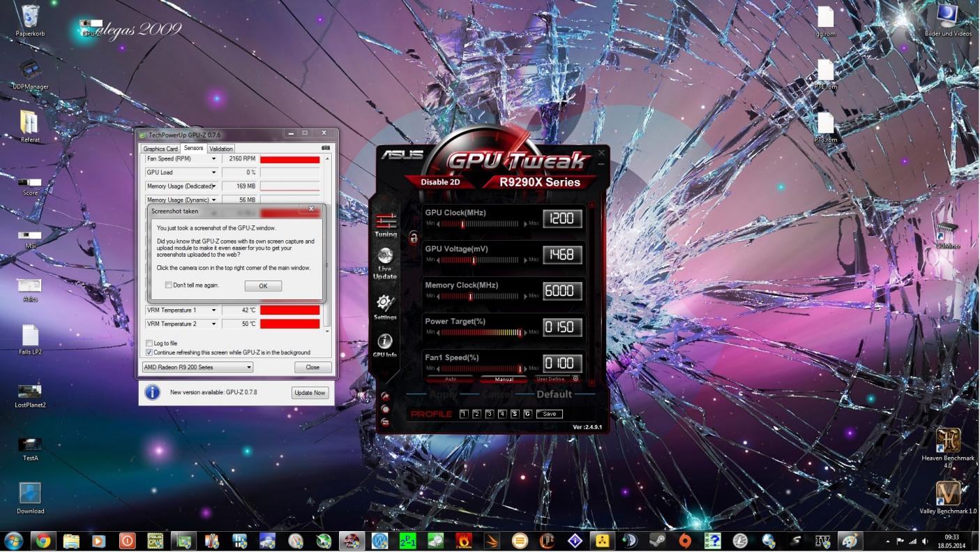The height and width of the screenshot is (552, 980).
Task: Launch Heaven Benchmark 4.0 shortcut
Action: point(947,448)
